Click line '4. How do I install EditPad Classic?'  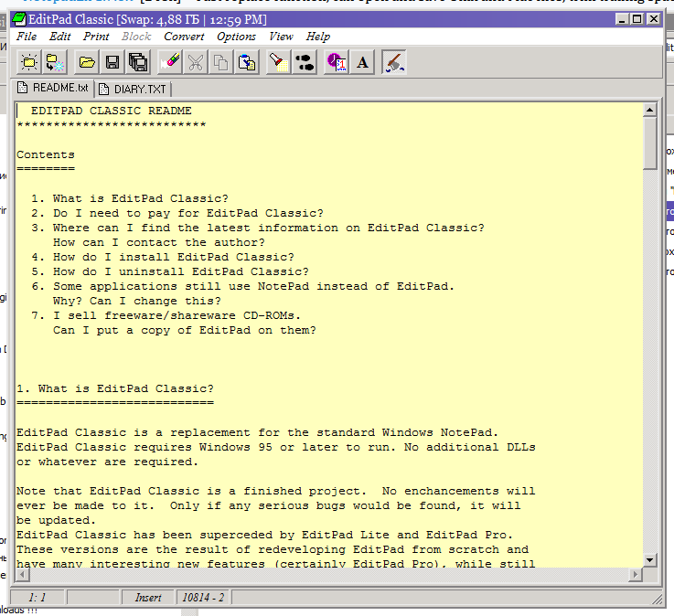click(x=163, y=257)
